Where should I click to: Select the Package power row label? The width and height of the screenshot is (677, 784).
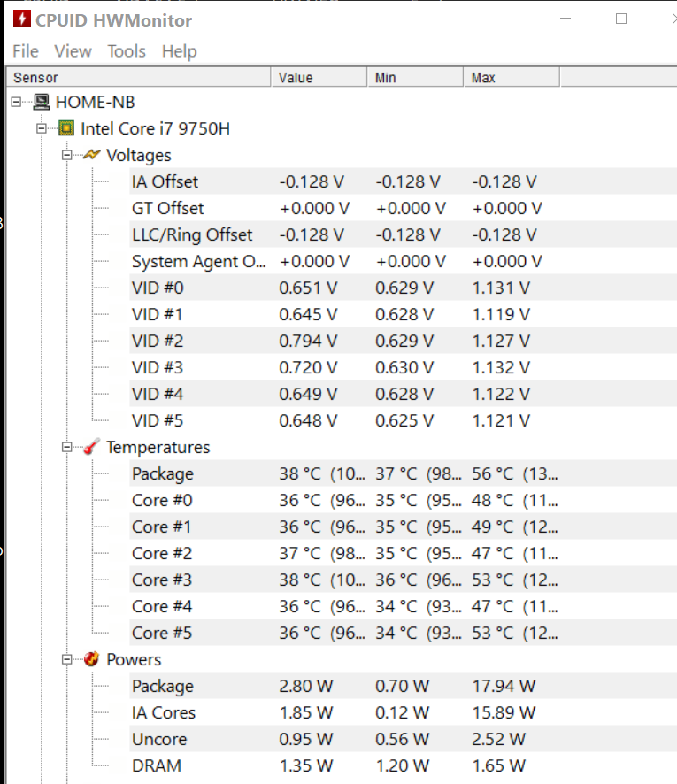pyautogui.click(x=163, y=687)
